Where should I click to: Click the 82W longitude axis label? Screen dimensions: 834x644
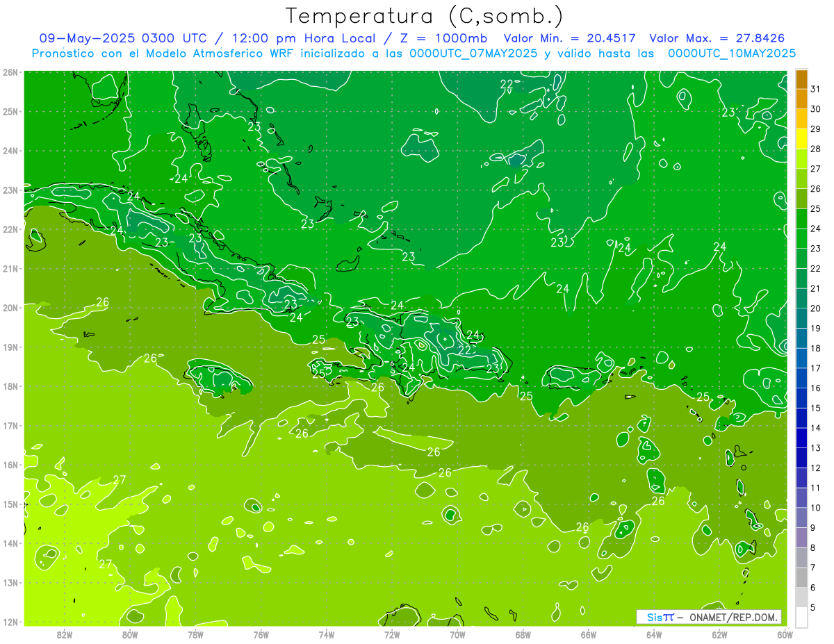(65, 634)
